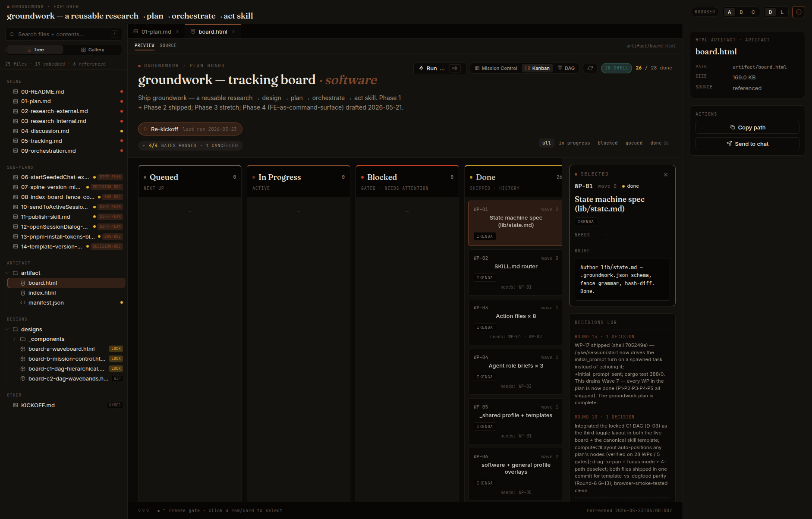Screen dimensions: 812x519
Task: Select browser variant B
Action: [741, 12]
